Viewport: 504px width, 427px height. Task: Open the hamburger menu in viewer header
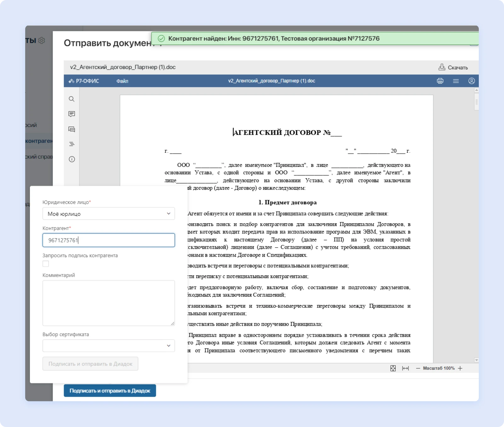[456, 81]
